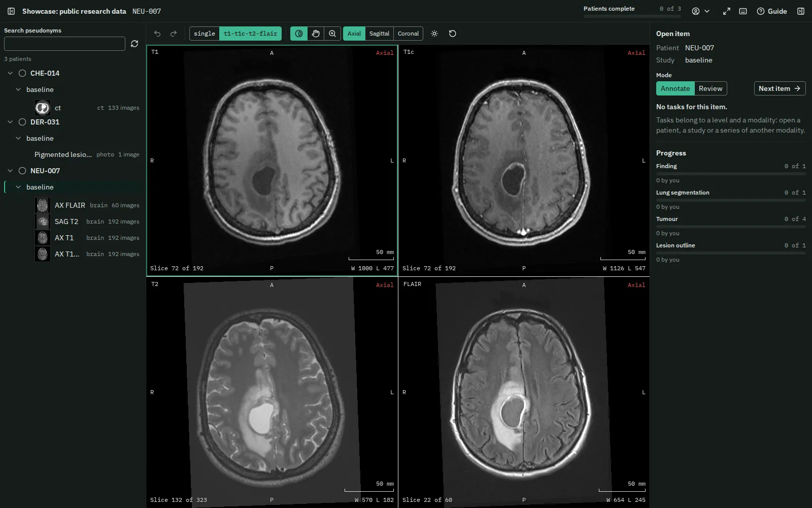Viewport: 812px width, 508px height.
Task: Switch layout to single view
Action: pos(205,34)
